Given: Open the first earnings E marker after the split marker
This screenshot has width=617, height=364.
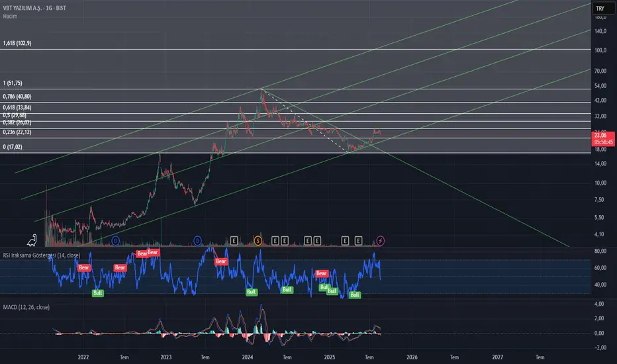Looking at the screenshot, I should [x=275, y=240].
